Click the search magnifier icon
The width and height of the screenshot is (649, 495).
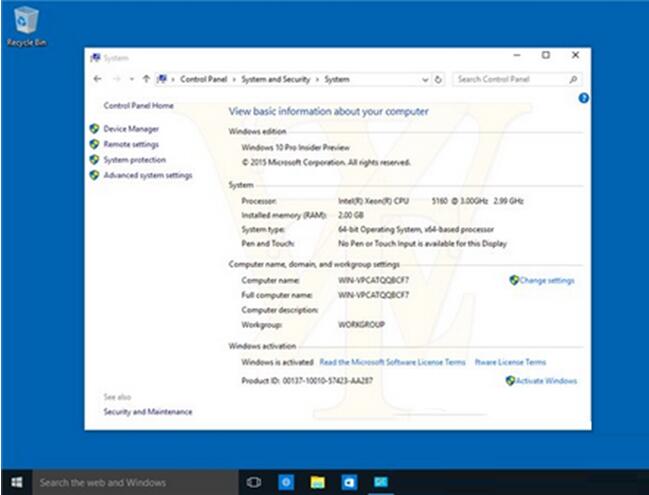pos(573,79)
